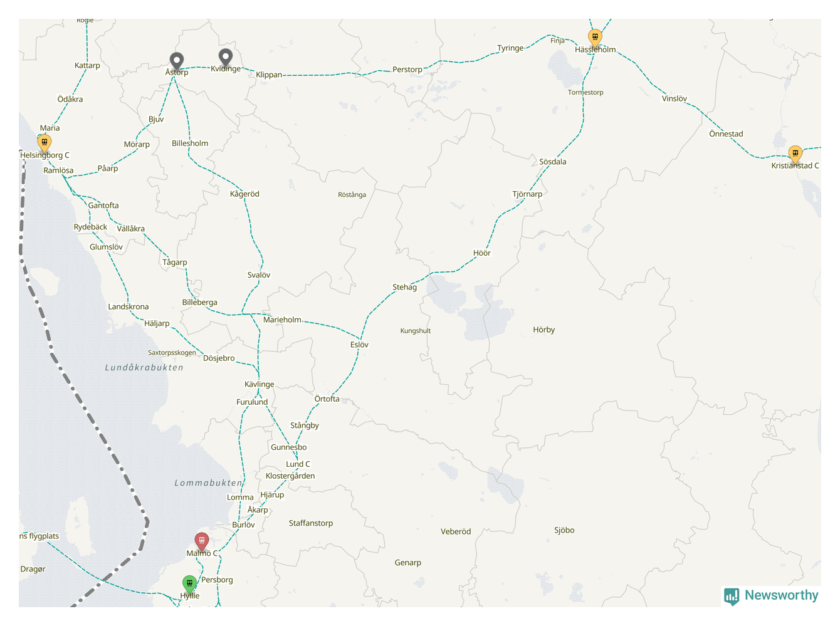840x626 pixels.
Task: Click the Landskrona label
Action: point(129,306)
